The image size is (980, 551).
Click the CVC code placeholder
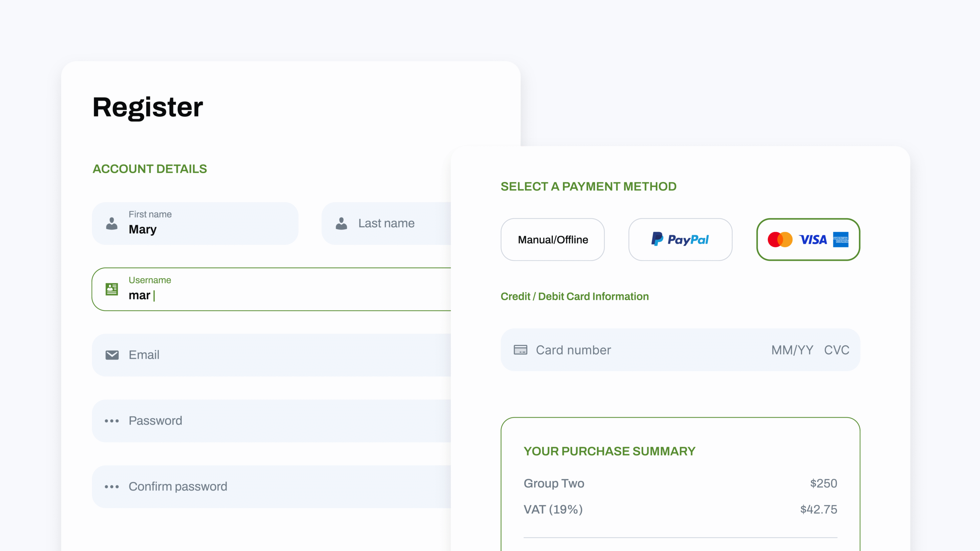[836, 350]
